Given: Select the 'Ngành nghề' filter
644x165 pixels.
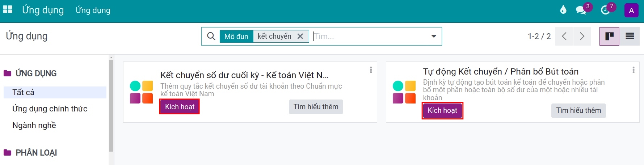Looking at the screenshot, I should [34, 125].
